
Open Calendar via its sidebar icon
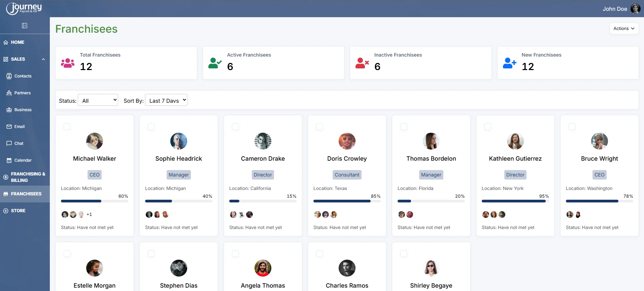[9, 160]
